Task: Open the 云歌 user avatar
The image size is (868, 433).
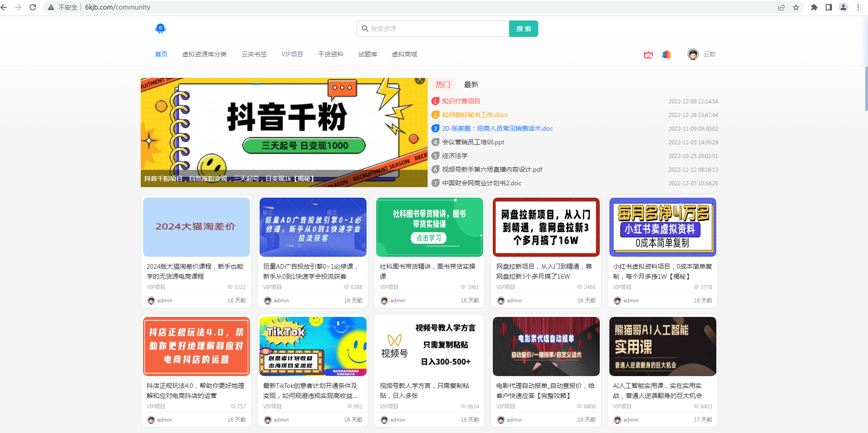Action: click(x=693, y=54)
